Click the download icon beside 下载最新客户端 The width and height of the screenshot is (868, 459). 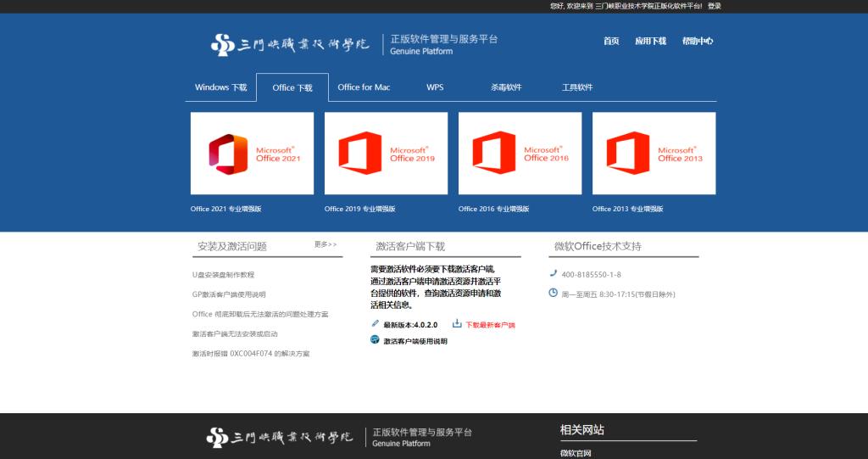tap(457, 323)
